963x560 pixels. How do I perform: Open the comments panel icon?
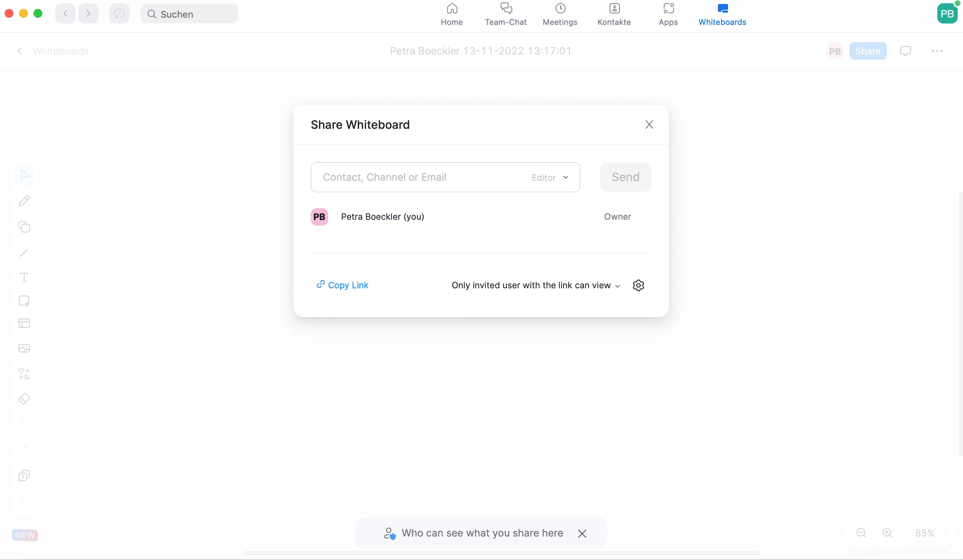pos(905,51)
